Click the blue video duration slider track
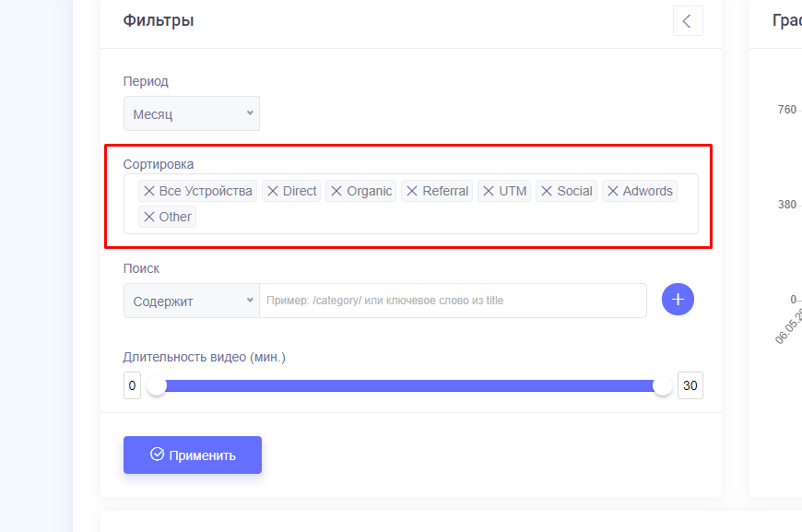 (410, 386)
